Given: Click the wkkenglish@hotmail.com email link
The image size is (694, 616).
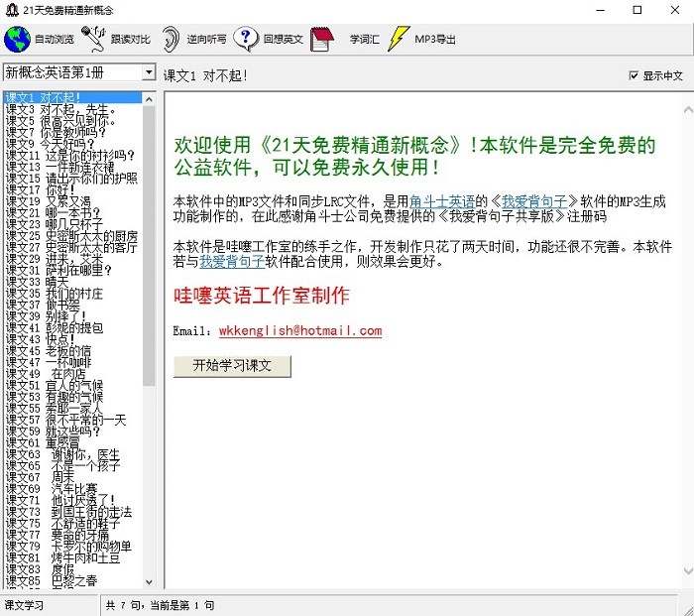Looking at the screenshot, I should (x=300, y=331).
